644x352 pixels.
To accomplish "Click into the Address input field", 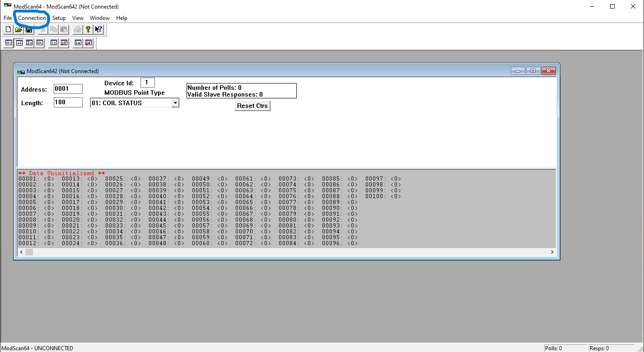I will click(68, 89).
